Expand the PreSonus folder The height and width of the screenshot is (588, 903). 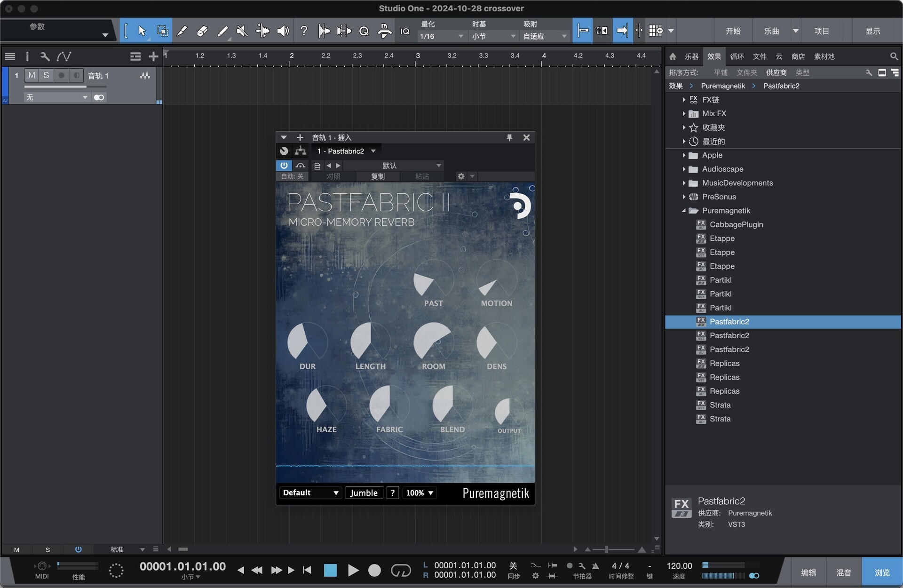coord(683,197)
